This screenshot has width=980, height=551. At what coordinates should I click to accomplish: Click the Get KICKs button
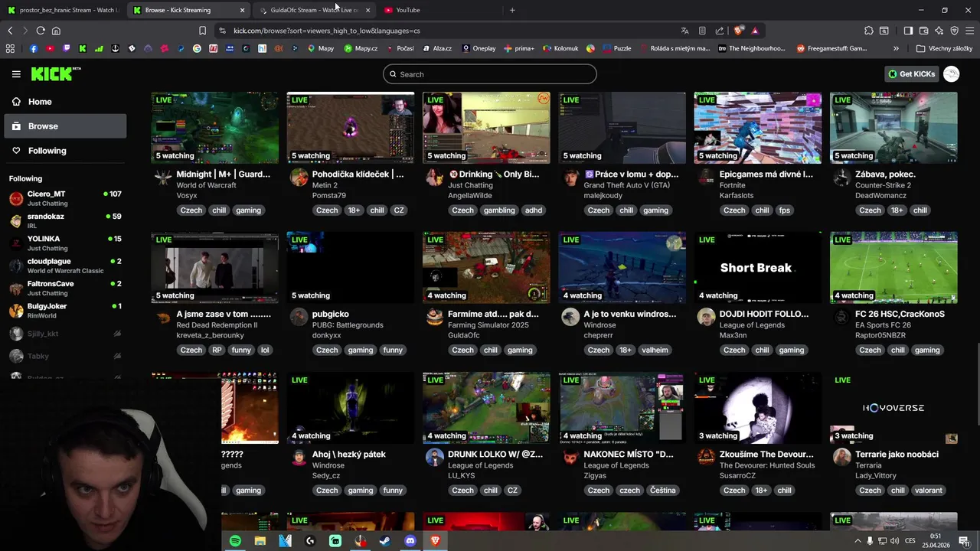point(911,74)
